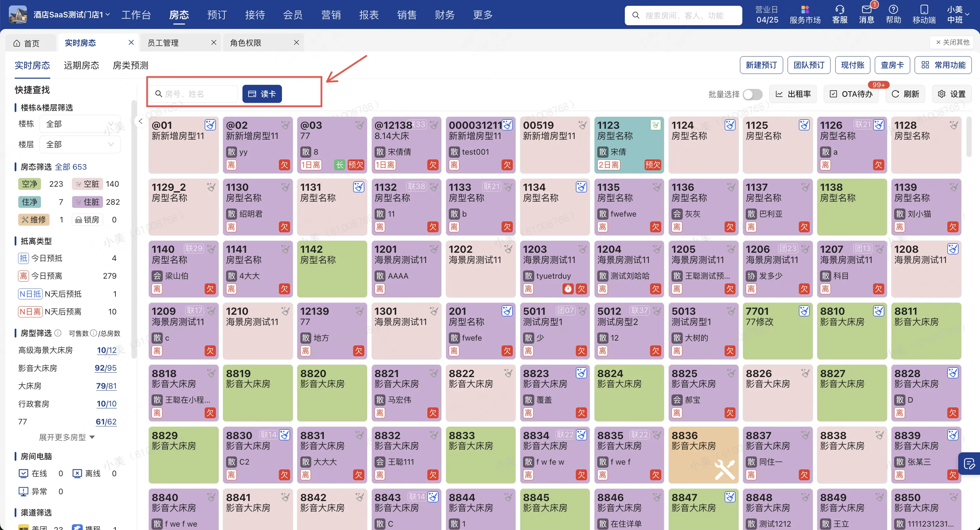Viewport: 980px width, 530px height.
Task: Click the room grid vertical scrollbar
Action: click(968, 137)
